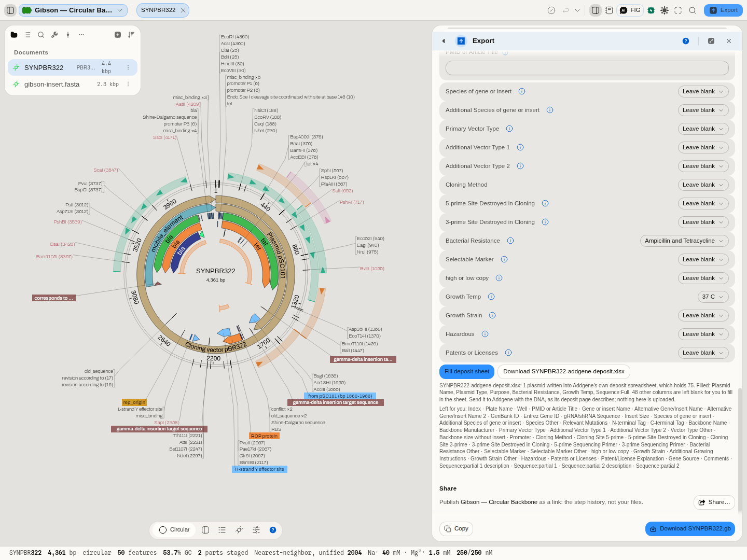This screenshot has height=560, width=747.
Task: Open Bacterial Resistance dropdown
Action: pyautogui.click(x=684, y=241)
